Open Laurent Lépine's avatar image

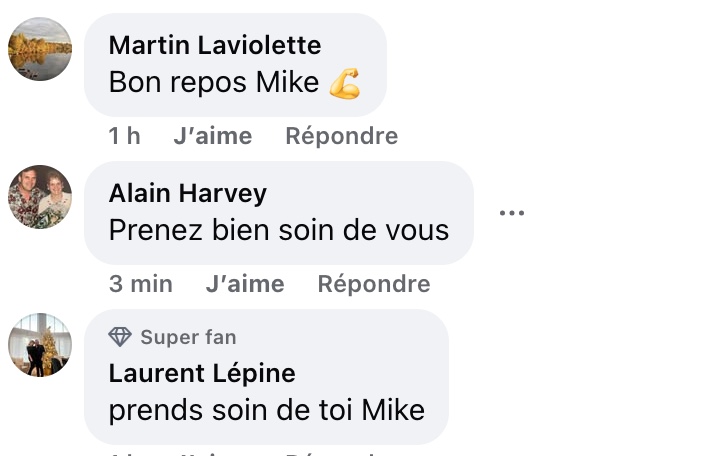point(40,345)
